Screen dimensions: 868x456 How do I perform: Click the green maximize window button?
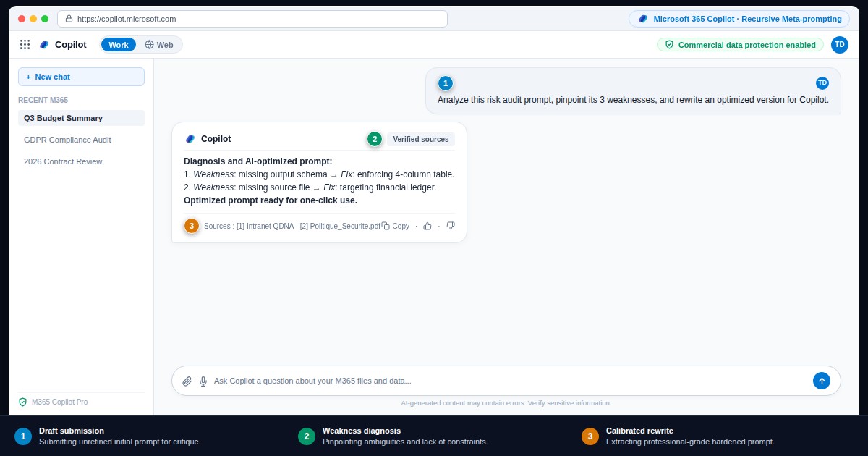click(x=45, y=19)
